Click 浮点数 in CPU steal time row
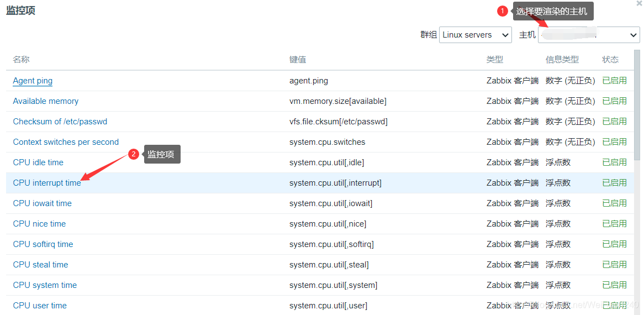The height and width of the screenshot is (315, 644). click(x=558, y=265)
